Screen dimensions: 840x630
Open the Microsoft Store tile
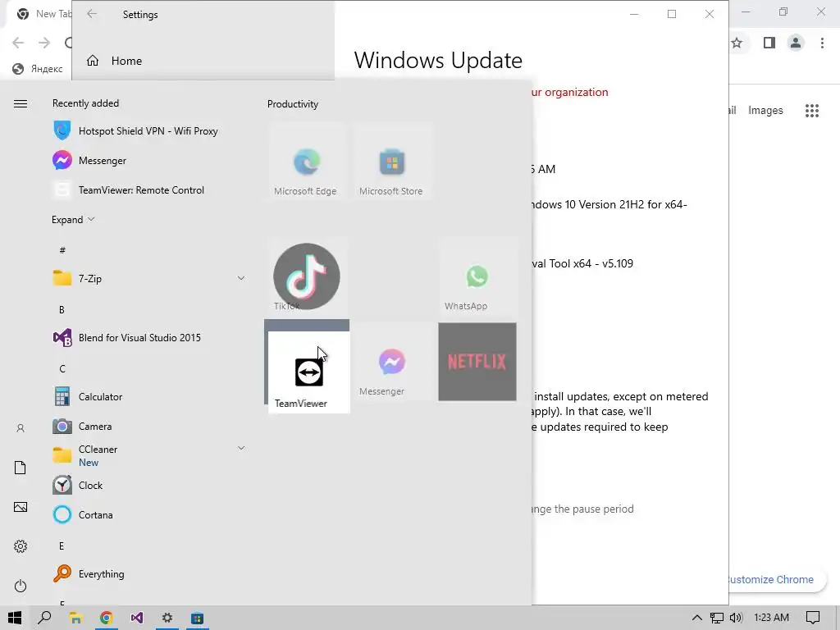point(391,162)
